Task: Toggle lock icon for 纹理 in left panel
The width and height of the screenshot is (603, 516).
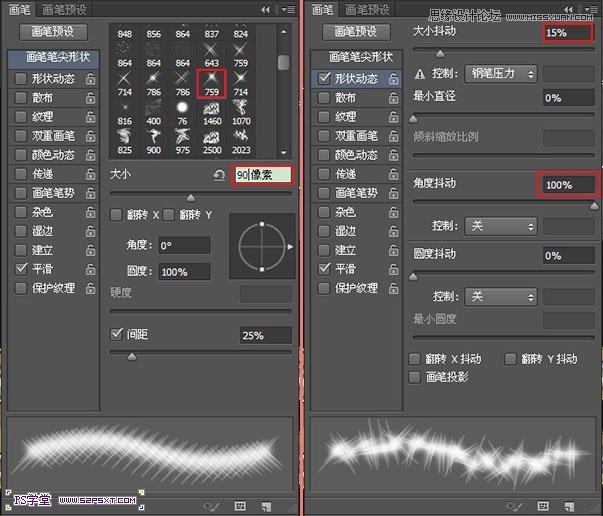Action: tap(90, 117)
